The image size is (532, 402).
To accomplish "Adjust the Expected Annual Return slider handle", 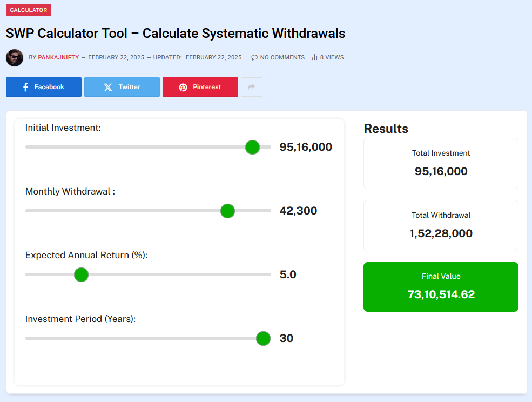I will [x=82, y=274].
